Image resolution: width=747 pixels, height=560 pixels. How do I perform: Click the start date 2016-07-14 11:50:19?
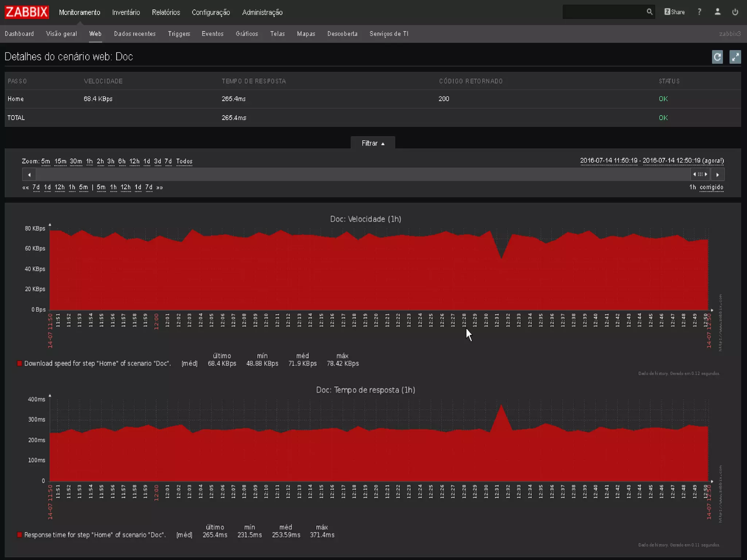(x=608, y=160)
